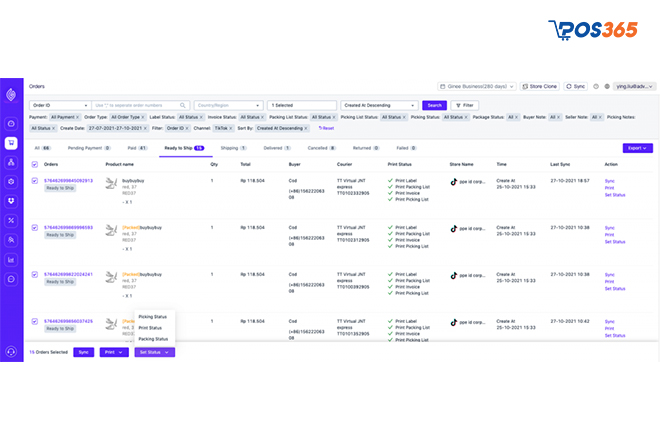Choose Print Status from Set Status menu
This screenshot has width=660, height=440.
tap(151, 327)
